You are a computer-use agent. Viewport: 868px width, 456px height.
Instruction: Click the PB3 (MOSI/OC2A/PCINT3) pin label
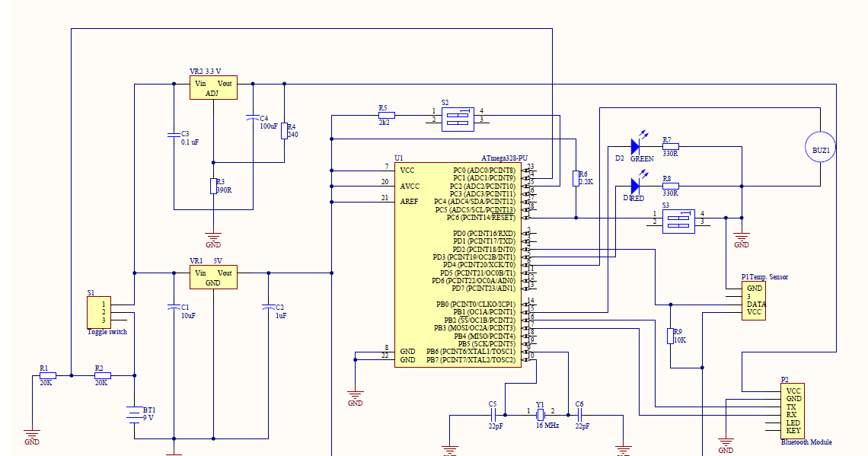pos(474,327)
